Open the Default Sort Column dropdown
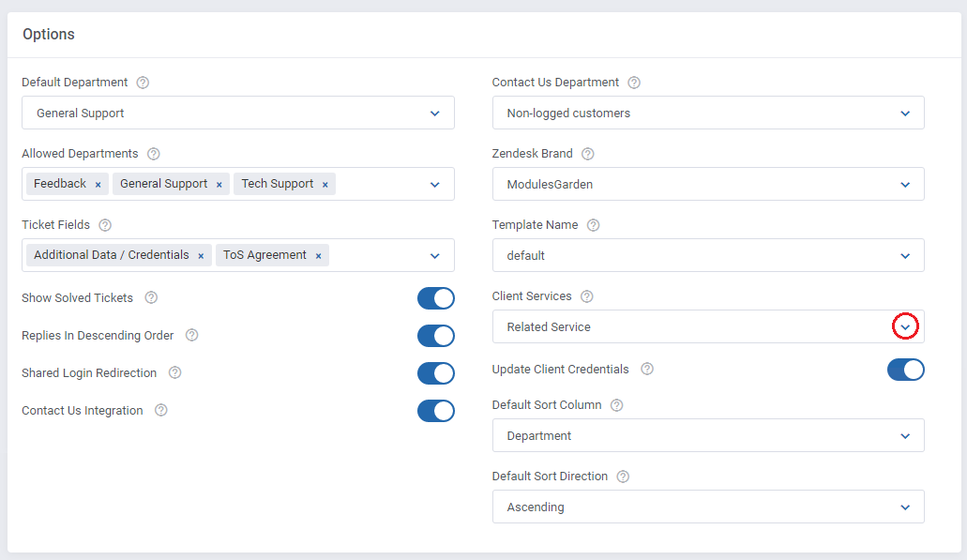The width and height of the screenshot is (967, 560). [x=708, y=435]
